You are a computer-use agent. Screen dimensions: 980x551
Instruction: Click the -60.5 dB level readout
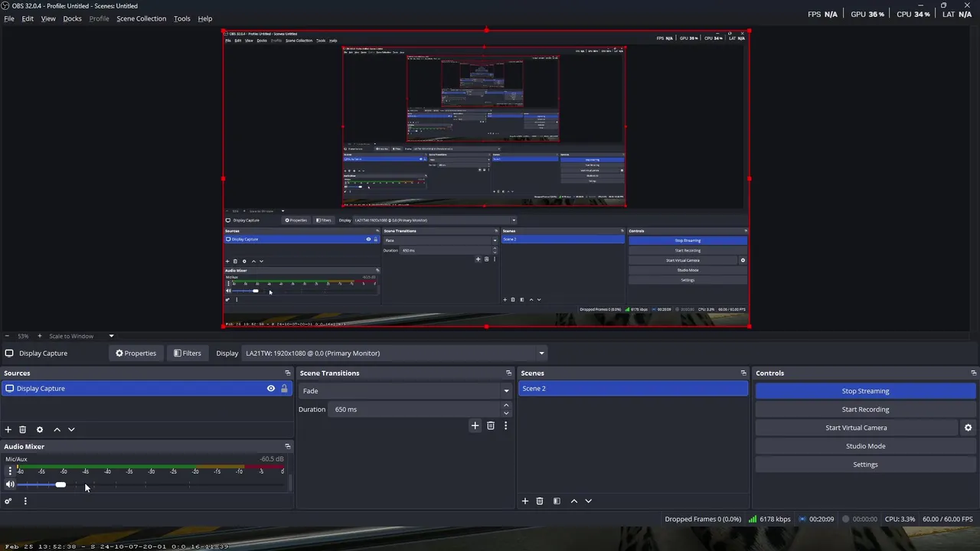272,459
